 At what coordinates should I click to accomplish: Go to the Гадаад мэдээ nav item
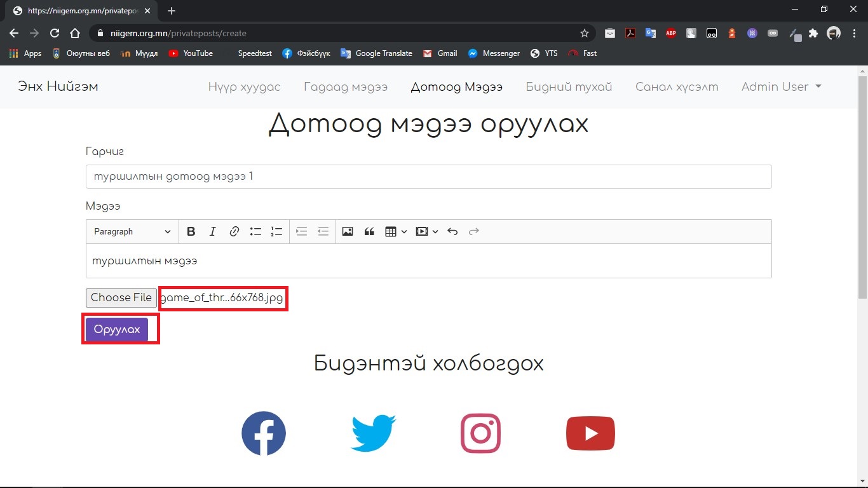[x=345, y=87]
